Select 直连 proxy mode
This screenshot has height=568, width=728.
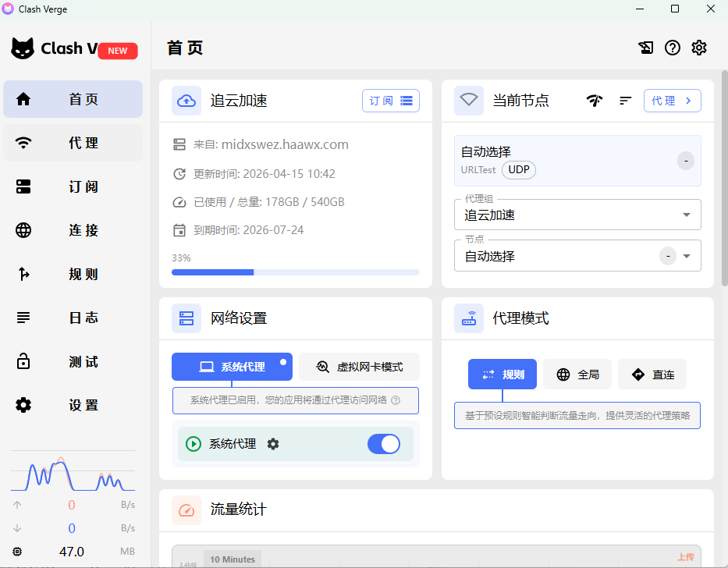pyautogui.click(x=652, y=374)
